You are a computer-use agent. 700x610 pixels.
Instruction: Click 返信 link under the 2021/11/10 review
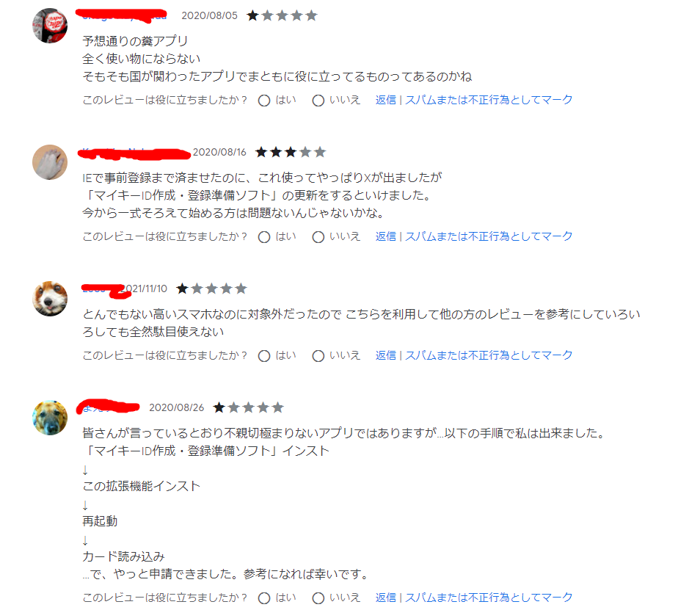pos(386,355)
